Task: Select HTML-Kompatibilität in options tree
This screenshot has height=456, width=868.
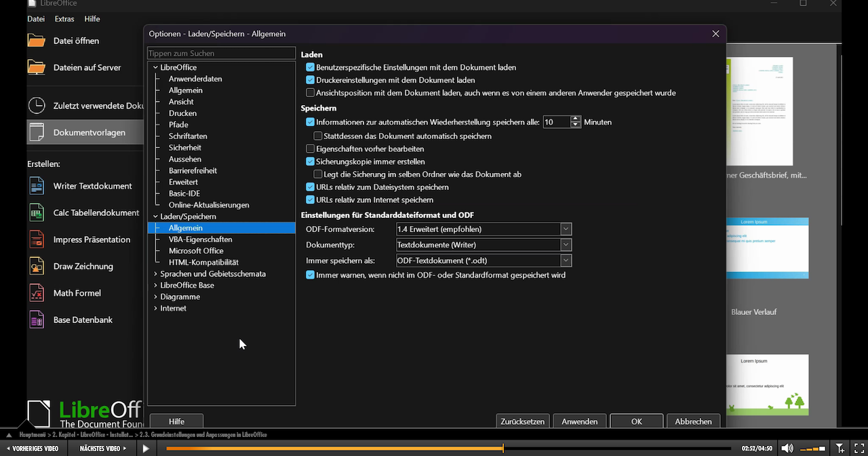Action: (x=203, y=262)
